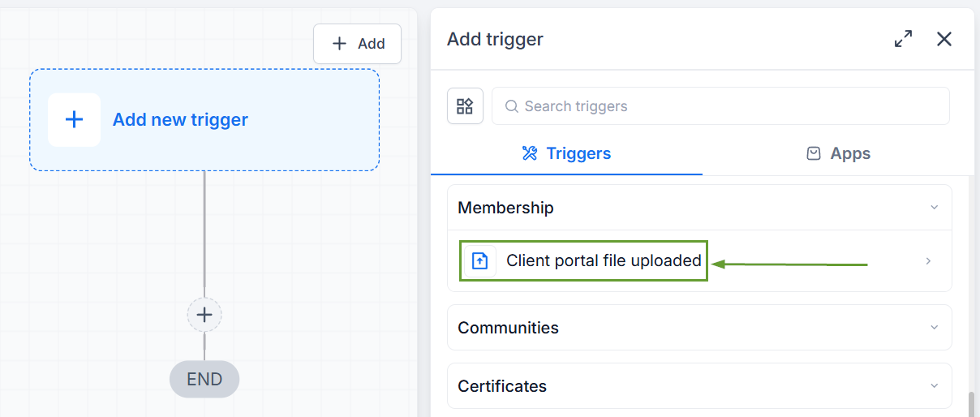
Task: Click the shopping bag icon on Apps tab
Action: [x=814, y=153]
